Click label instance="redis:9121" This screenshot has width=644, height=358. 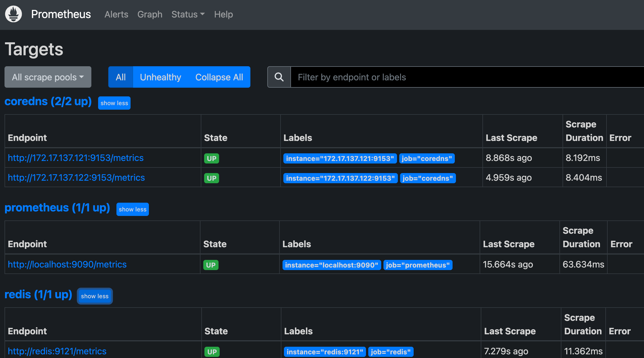coord(325,352)
